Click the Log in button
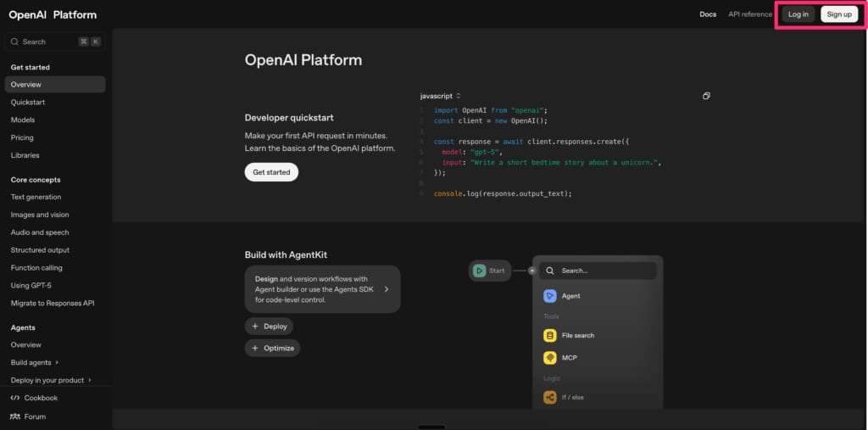Screen dimensions: 868x430 (798, 14)
